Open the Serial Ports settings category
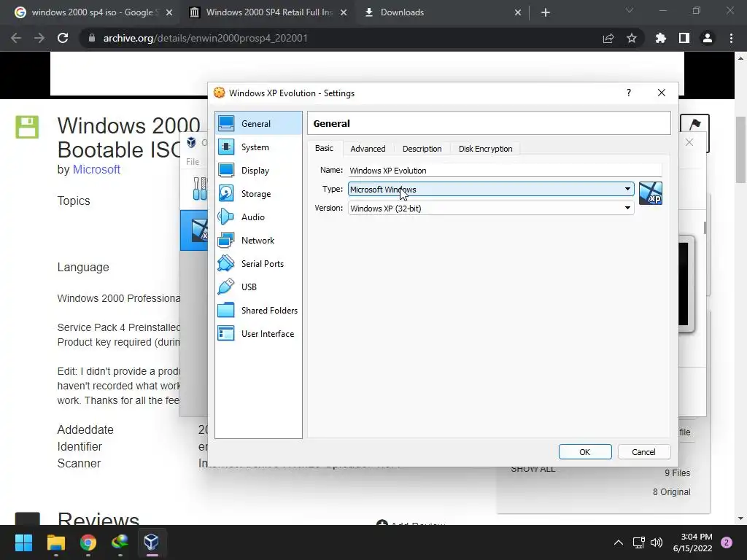This screenshot has height=560, width=747. click(x=258, y=264)
